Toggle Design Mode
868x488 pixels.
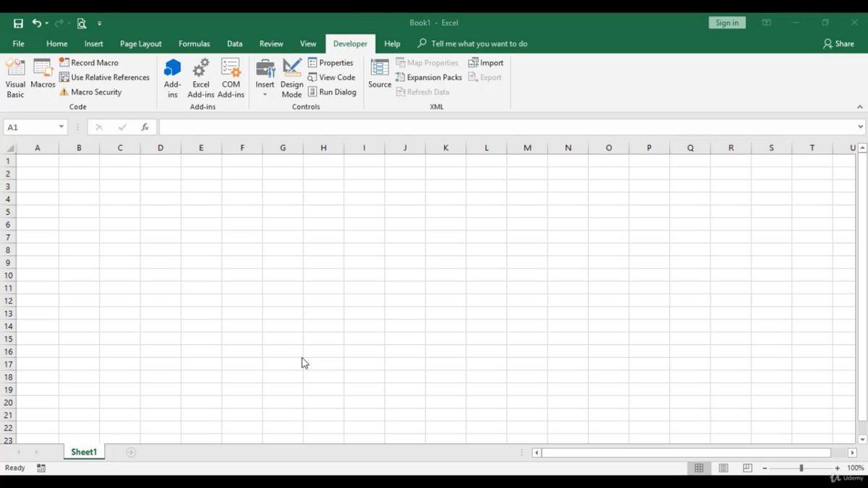click(292, 76)
